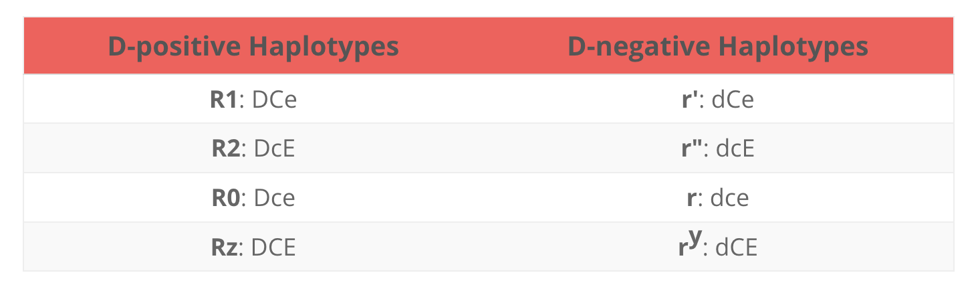The image size is (980, 285).
Task: Select the R0: Dce cell
Action: click(x=253, y=198)
